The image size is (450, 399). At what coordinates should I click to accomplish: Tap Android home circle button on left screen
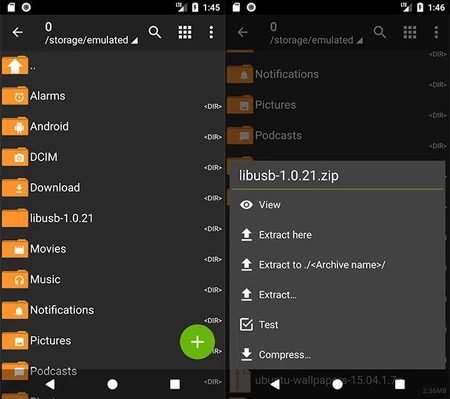112,384
